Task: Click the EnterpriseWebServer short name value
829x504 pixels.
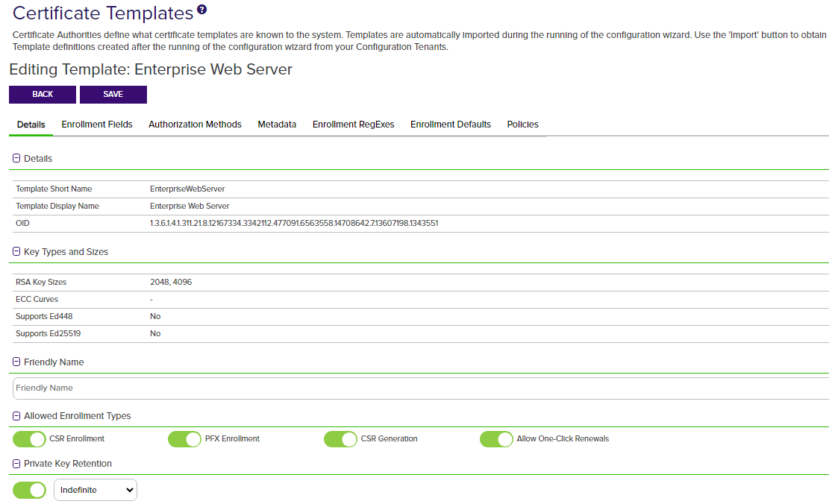Action: coord(187,189)
